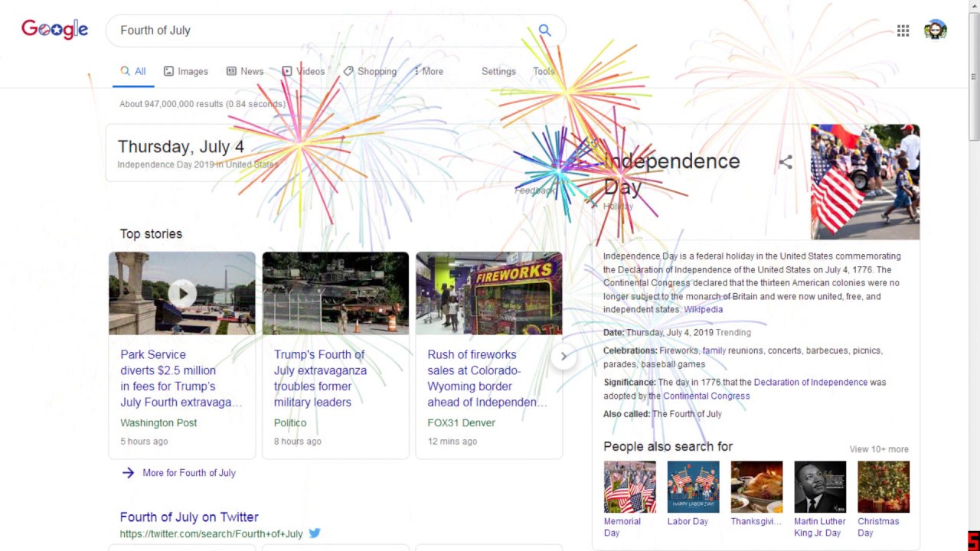Open the Google account avatar

[936, 31]
